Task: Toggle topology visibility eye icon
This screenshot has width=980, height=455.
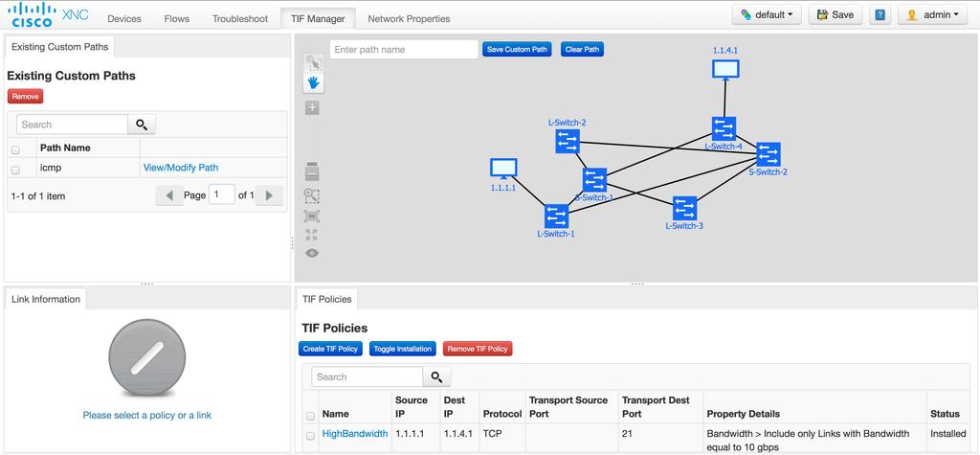Action: [312, 253]
